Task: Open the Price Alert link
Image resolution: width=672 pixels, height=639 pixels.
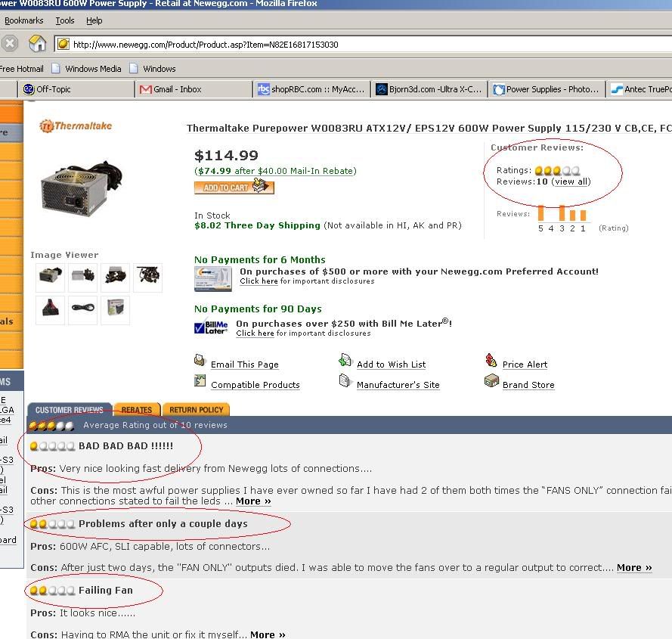Action: (x=525, y=364)
